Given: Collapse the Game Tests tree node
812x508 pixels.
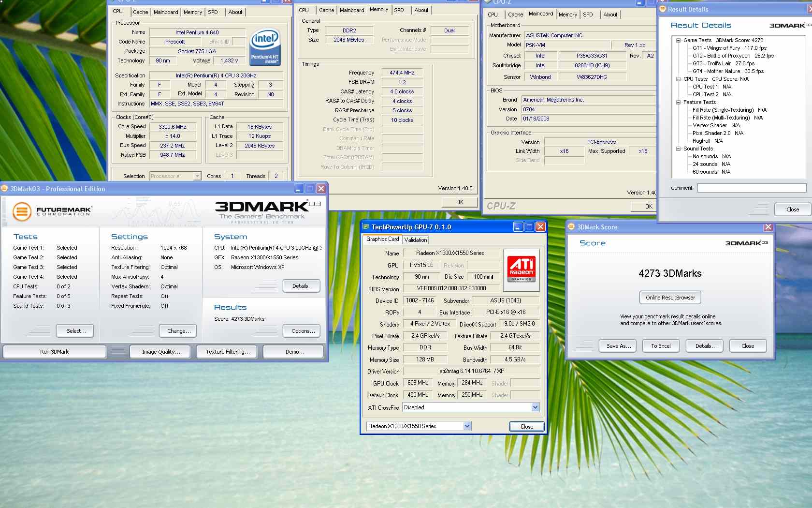Looking at the screenshot, I should click(678, 40).
